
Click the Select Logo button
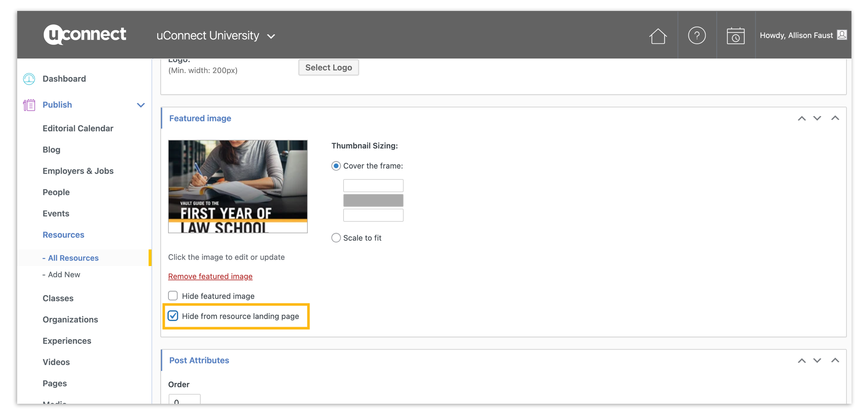tap(328, 68)
